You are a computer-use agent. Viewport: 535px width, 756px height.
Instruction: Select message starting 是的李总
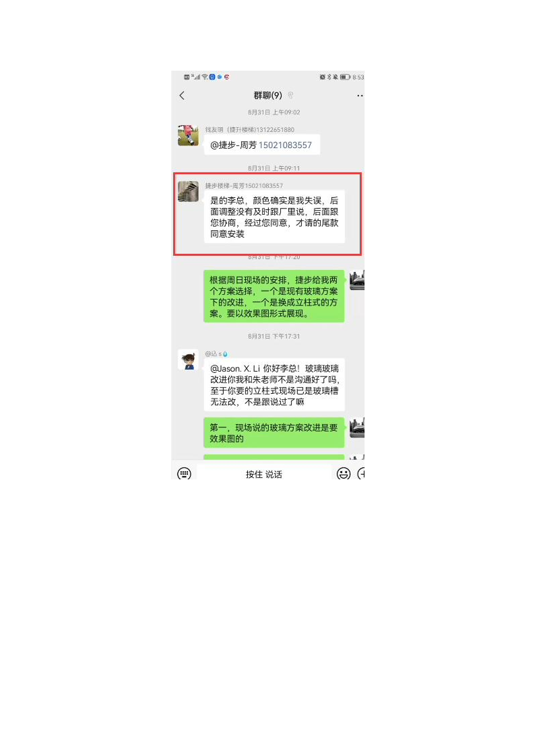[274, 217]
